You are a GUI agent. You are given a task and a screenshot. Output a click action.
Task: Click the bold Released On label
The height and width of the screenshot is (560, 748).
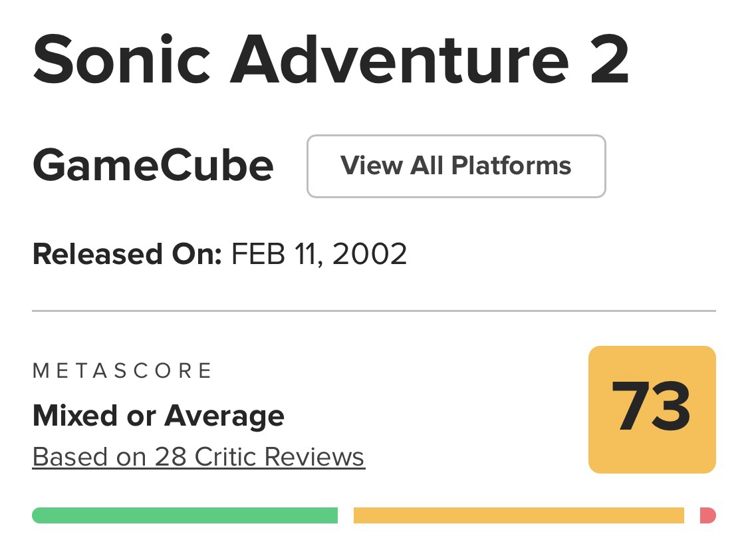point(126,254)
